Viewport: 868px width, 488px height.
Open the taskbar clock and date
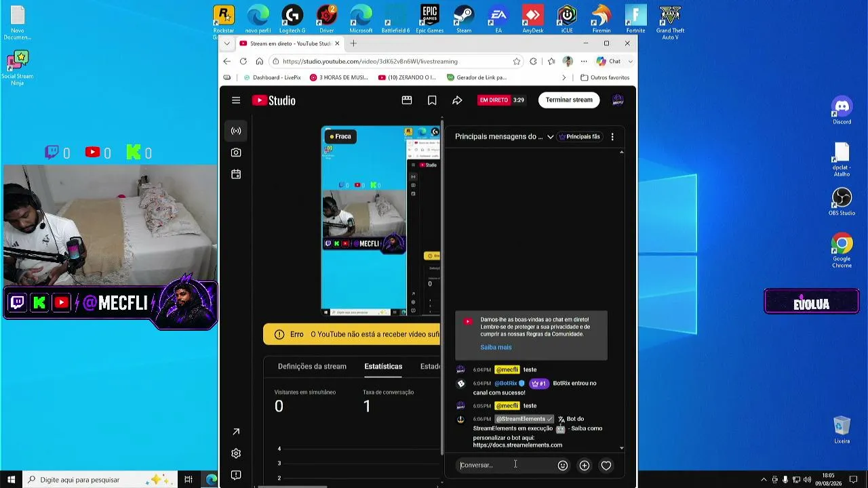pos(828,480)
